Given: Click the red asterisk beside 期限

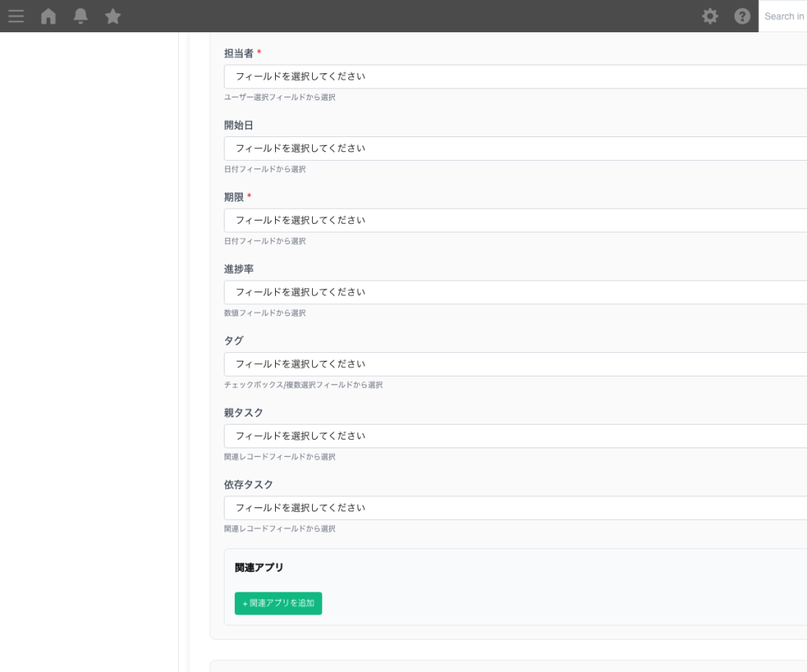Looking at the screenshot, I should tap(249, 195).
